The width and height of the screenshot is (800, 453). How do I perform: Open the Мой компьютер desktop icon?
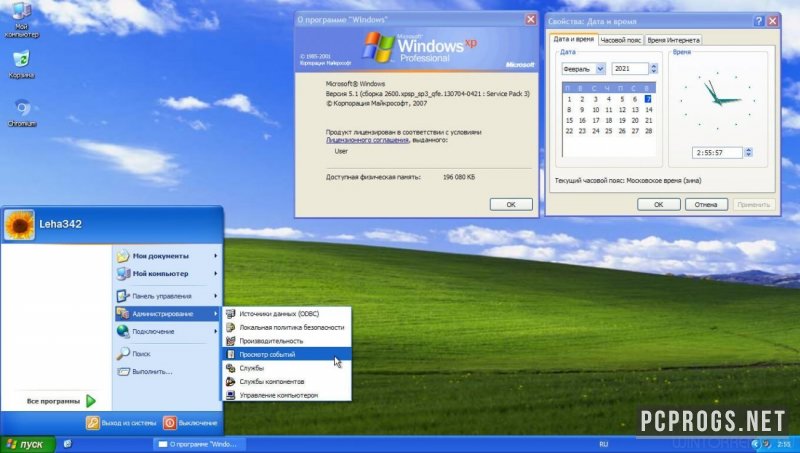click(21, 19)
